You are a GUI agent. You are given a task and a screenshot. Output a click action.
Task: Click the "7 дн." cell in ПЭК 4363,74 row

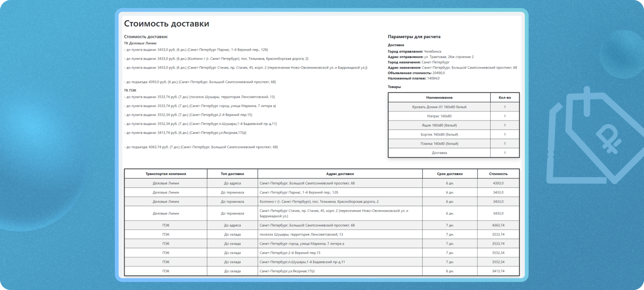click(450, 226)
